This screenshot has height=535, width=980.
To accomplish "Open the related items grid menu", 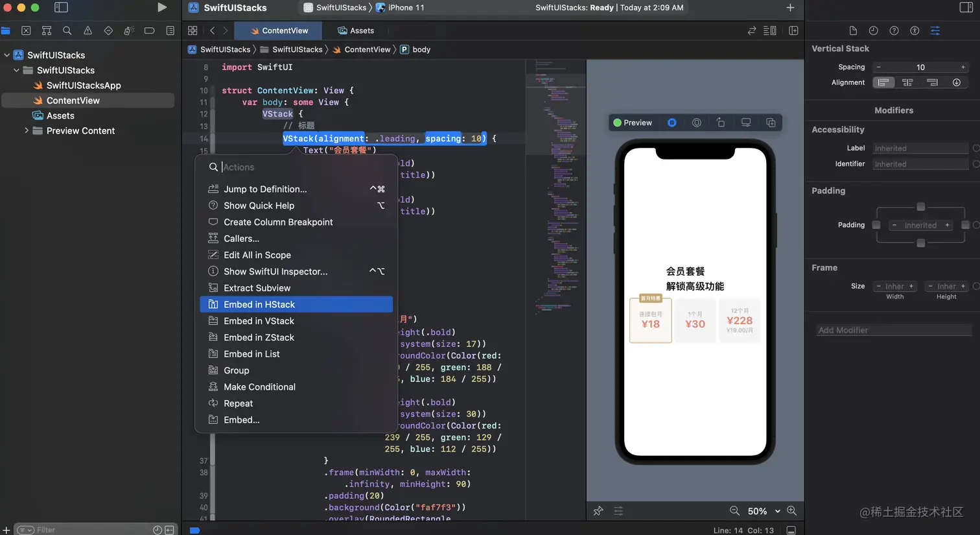I will pos(192,30).
